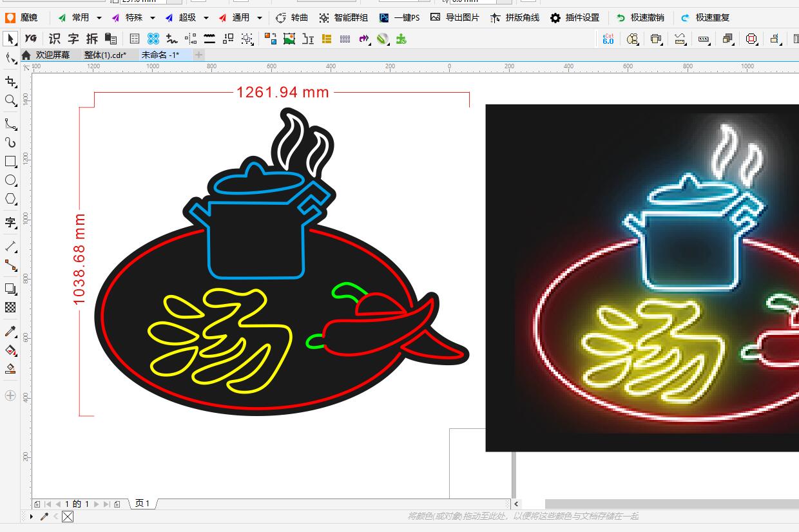Choose the Drop Shadow tool

point(10,289)
